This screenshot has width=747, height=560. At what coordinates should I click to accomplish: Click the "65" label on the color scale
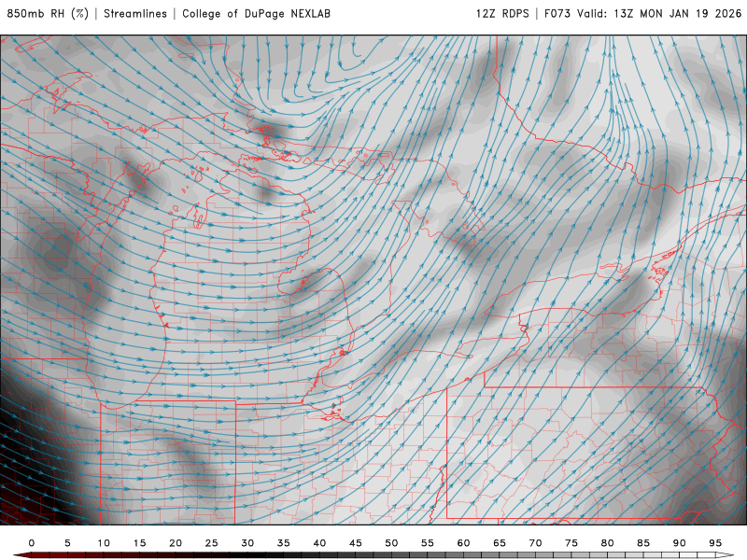(500, 543)
